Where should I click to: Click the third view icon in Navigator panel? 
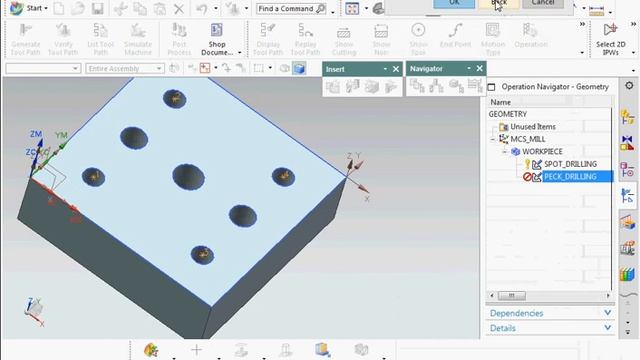click(456, 86)
